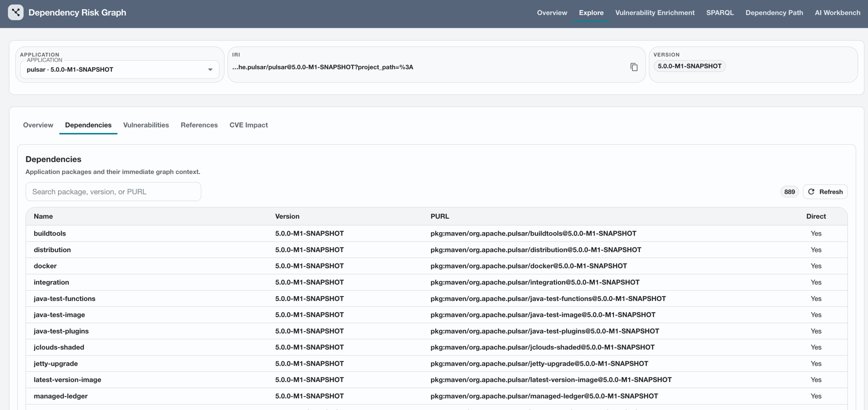868x410 pixels.
Task: Select the buildtools dependency row name
Action: coord(50,234)
